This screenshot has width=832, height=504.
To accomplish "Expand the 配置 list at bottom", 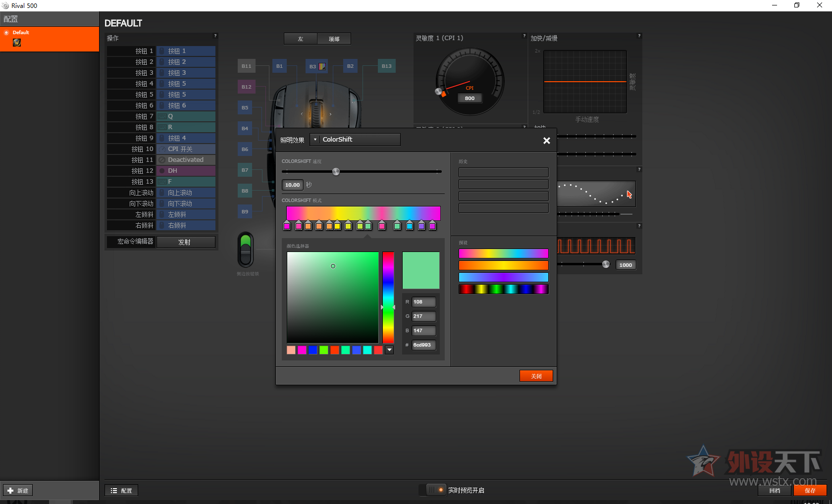I will 121,491.
